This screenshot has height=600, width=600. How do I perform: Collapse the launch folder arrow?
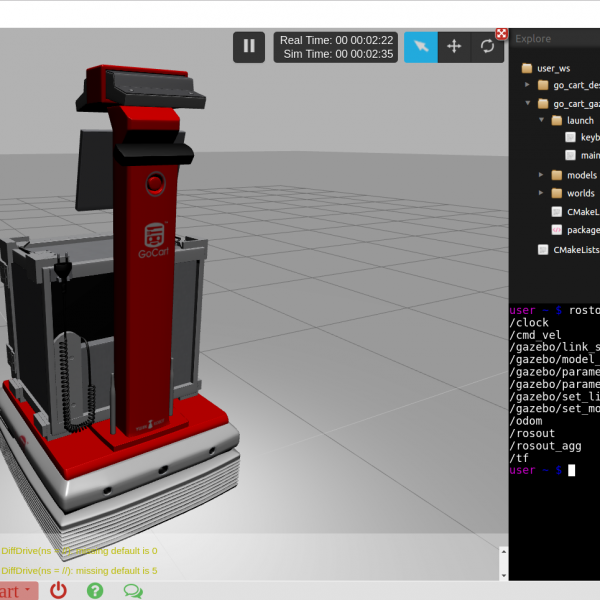click(x=541, y=120)
